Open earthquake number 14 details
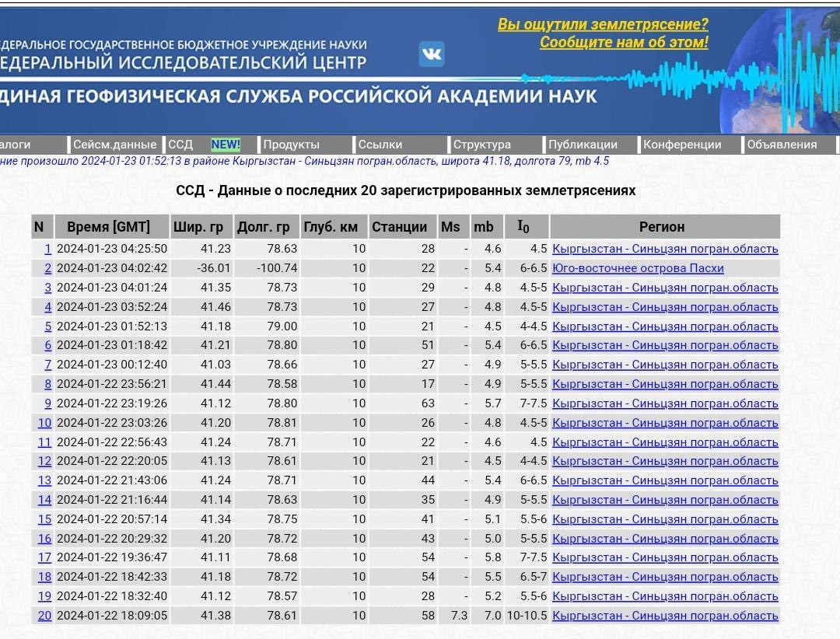Viewport: 840px width, 639px height. [44, 500]
